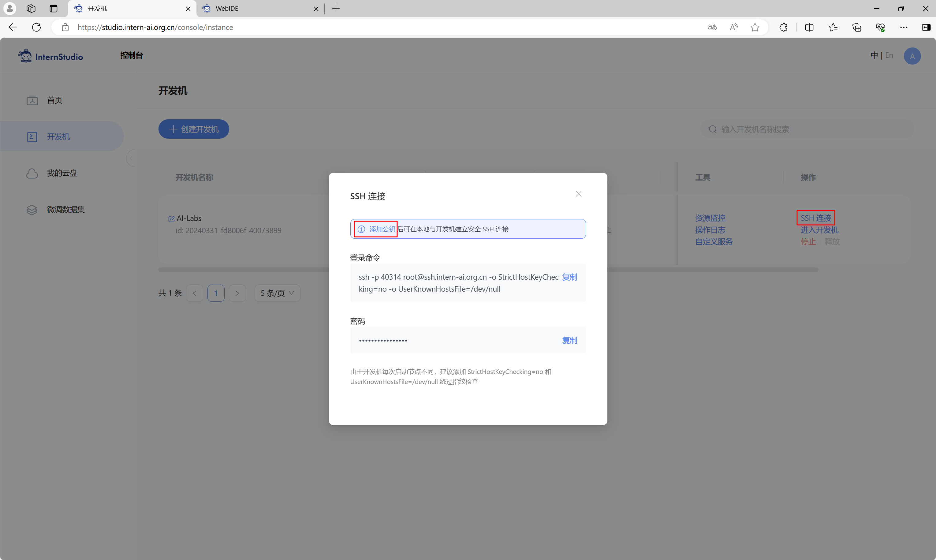
Task: Copy the SSH password
Action: pos(569,340)
